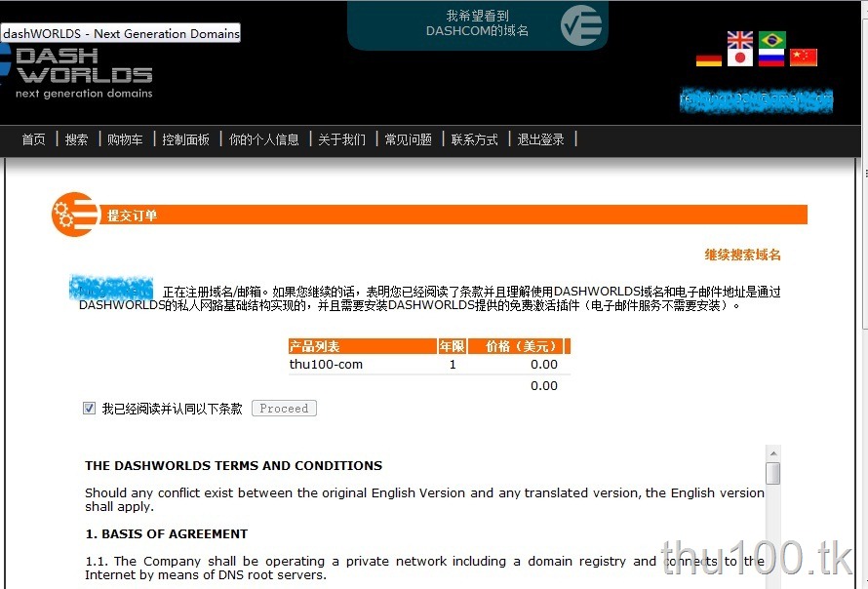The height and width of the screenshot is (589, 868).
Task: Select the German flag language
Action: 709,59
